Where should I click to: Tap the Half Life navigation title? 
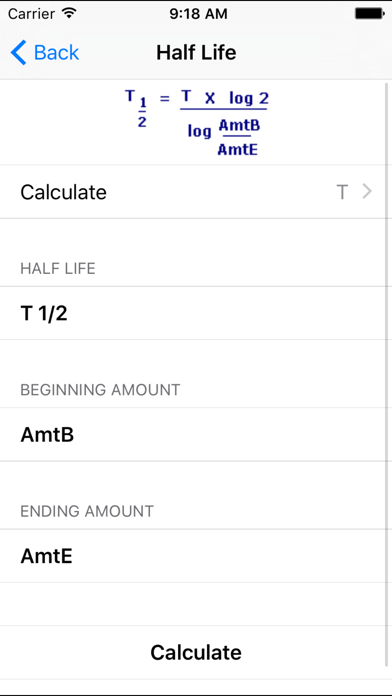coord(196,53)
